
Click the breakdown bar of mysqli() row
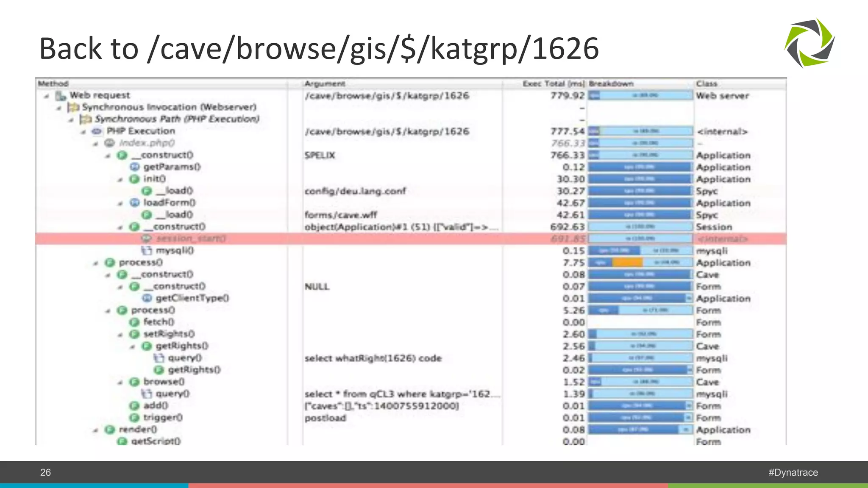(x=640, y=251)
